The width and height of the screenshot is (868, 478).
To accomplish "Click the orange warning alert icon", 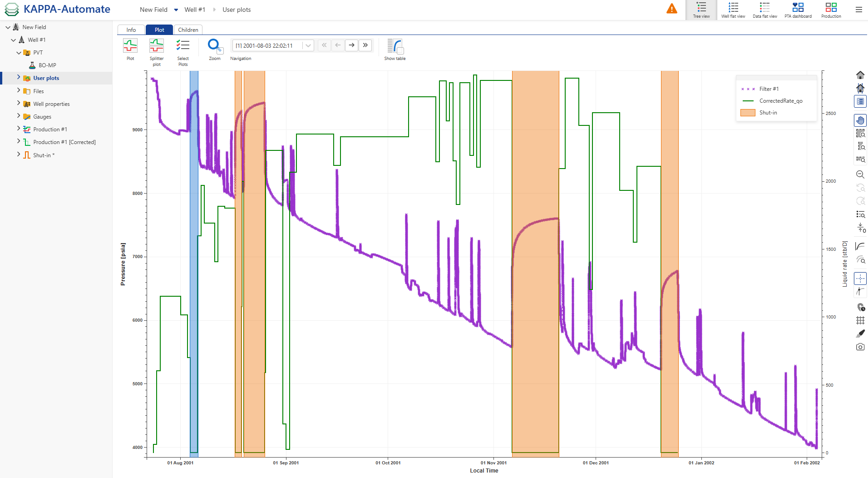I will (x=671, y=9).
